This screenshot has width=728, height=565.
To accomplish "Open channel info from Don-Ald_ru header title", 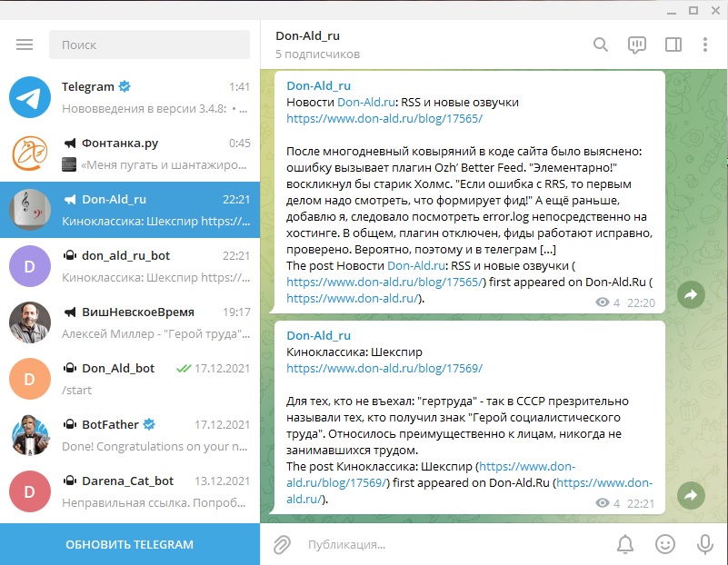I will pyautogui.click(x=307, y=36).
